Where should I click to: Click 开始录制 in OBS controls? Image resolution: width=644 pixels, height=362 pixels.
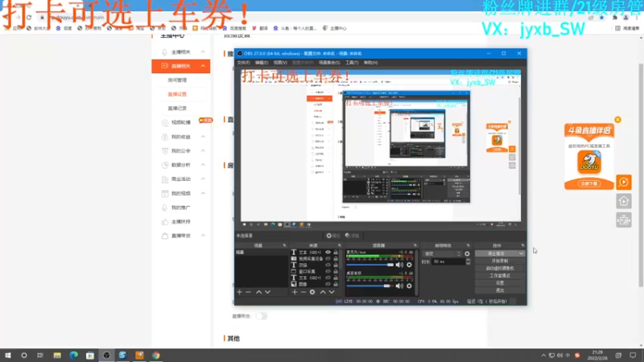[x=500, y=261]
